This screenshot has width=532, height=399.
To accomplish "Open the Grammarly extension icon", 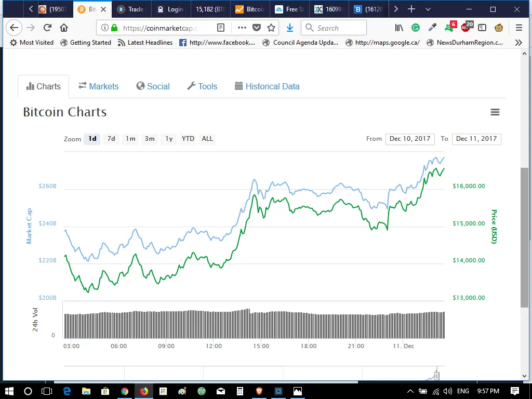I will [x=415, y=28].
